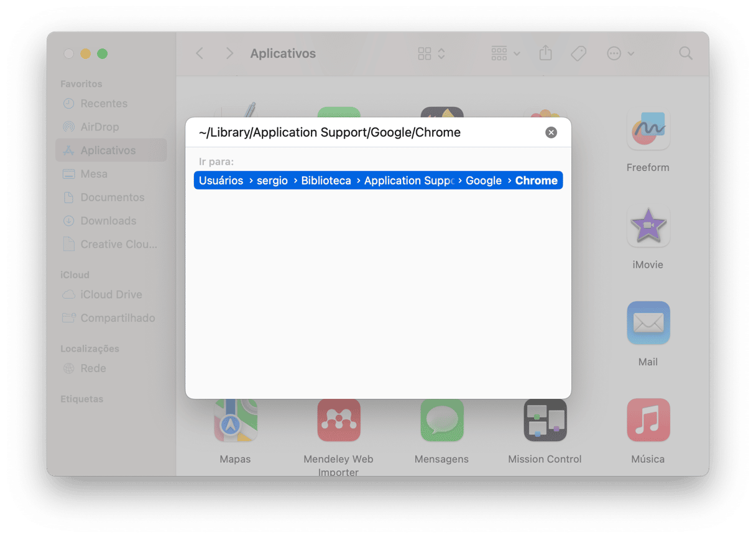
Task: Select the Usuários path segment
Action: [x=221, y=181]
